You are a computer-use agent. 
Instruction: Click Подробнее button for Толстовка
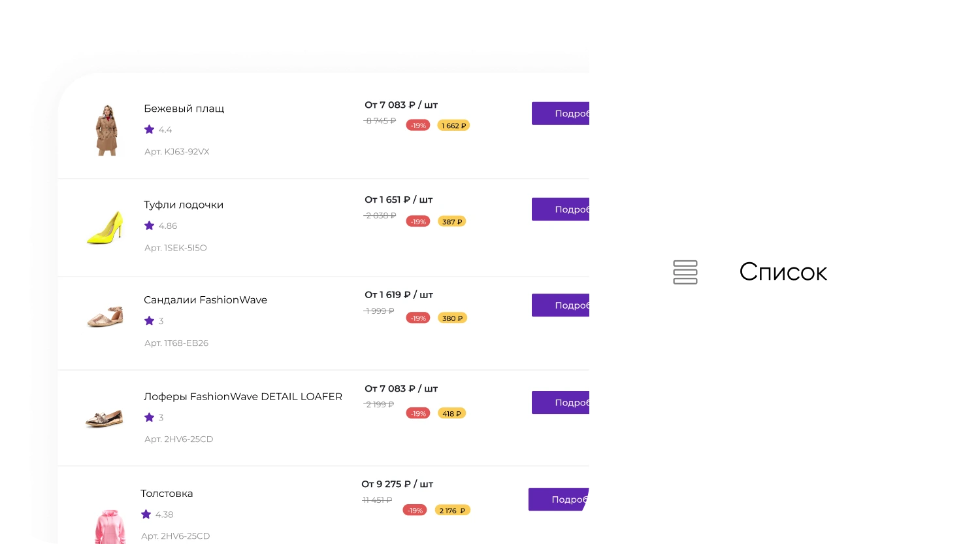[x=559, y=500]
